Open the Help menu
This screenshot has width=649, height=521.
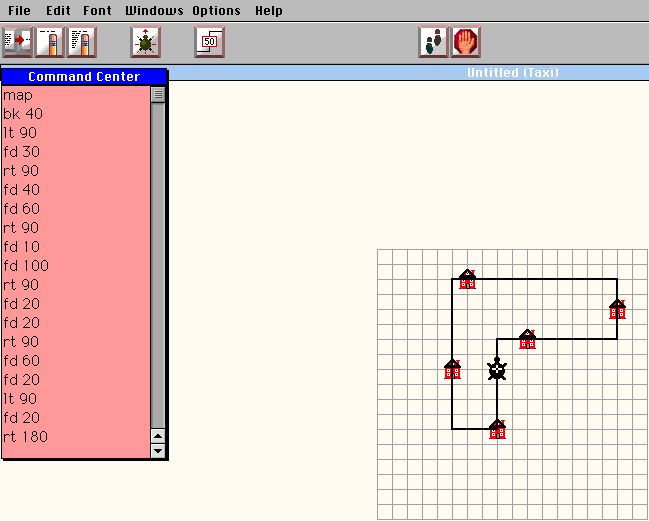tap(269, 10)
